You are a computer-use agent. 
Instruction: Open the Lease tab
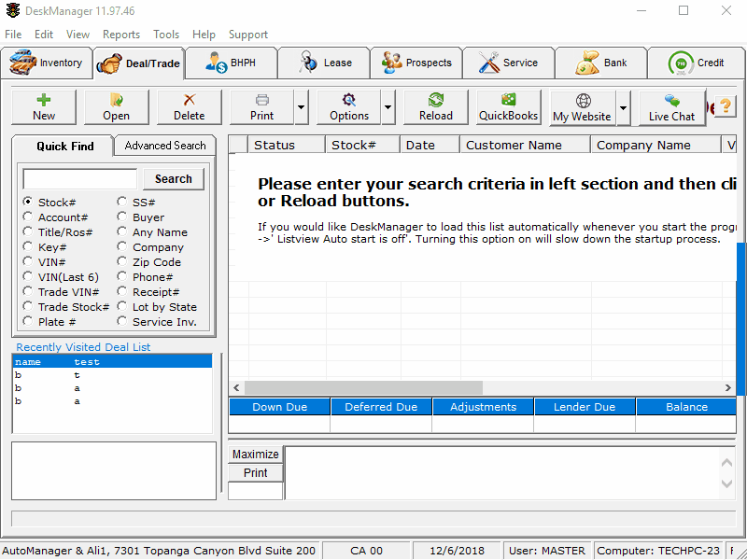(324, 63)
